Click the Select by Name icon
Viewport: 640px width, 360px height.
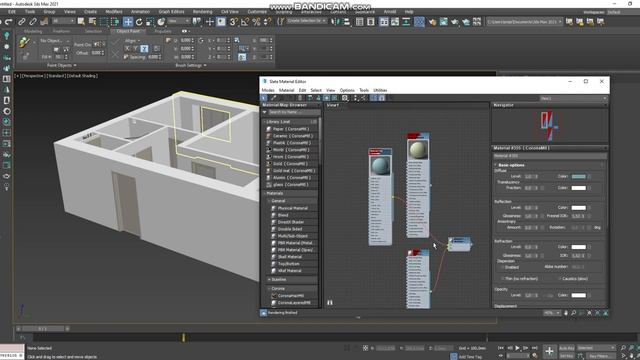[x=93, y=22]
